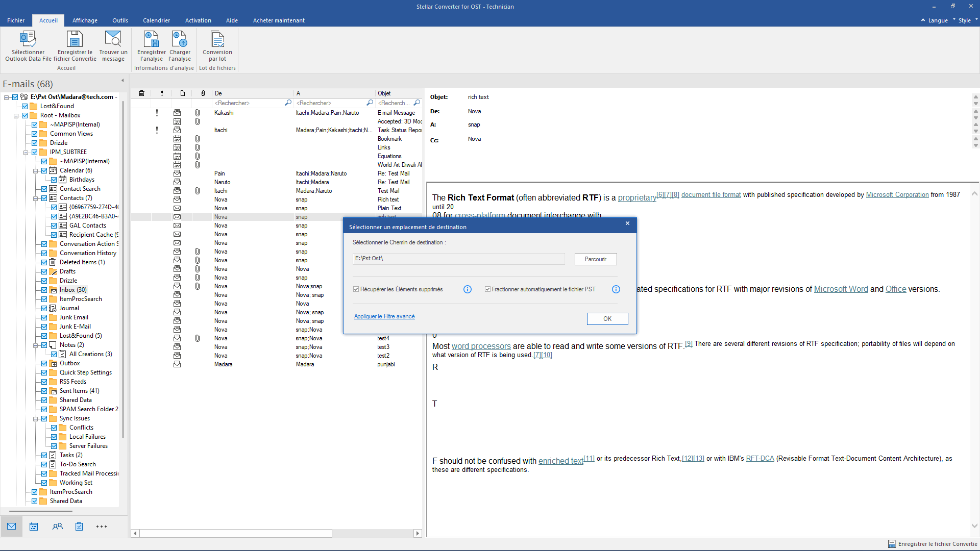Collapse the Sync Issues tree node
The width and height of the screenshot is (980, 551).
tap(35, 418)
